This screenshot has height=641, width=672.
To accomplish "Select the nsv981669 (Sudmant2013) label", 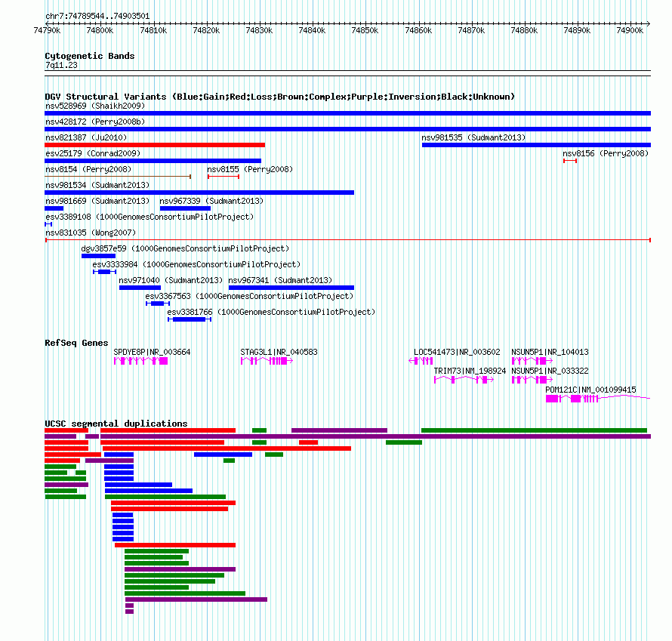I will pos(97,201).
